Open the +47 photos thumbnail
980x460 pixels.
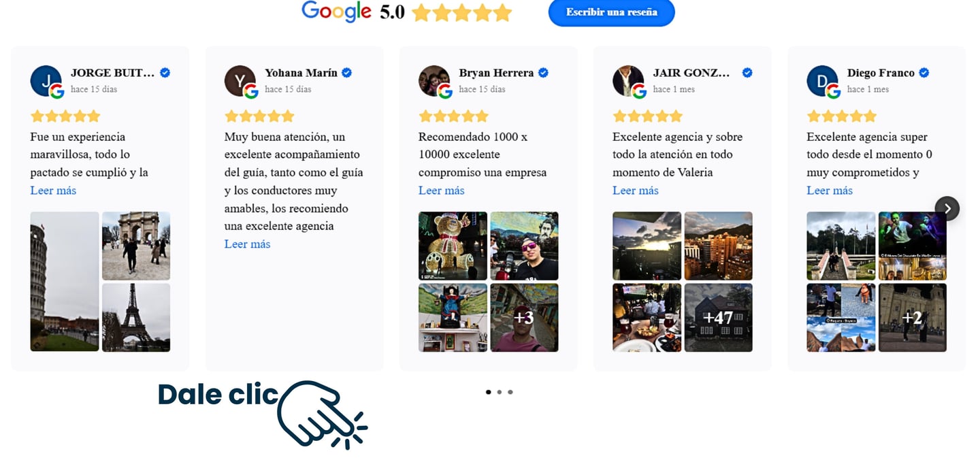coord(718,318)
